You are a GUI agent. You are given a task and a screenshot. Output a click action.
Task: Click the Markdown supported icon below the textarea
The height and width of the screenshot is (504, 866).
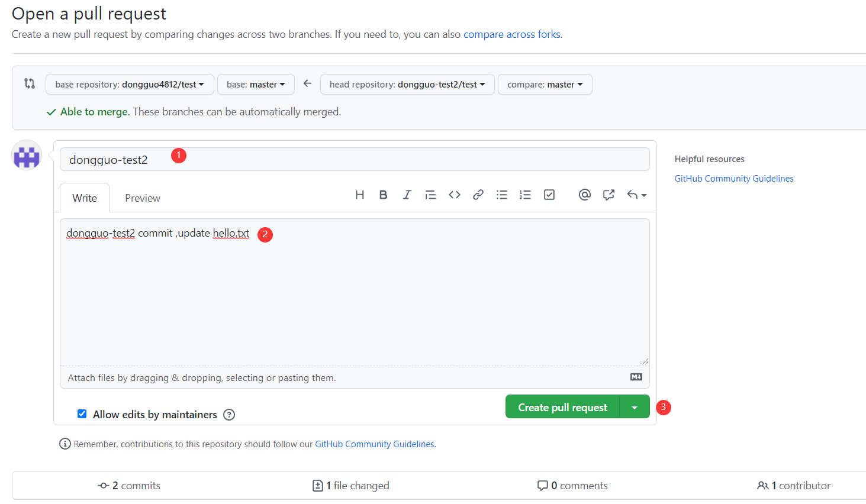(636, 377)
